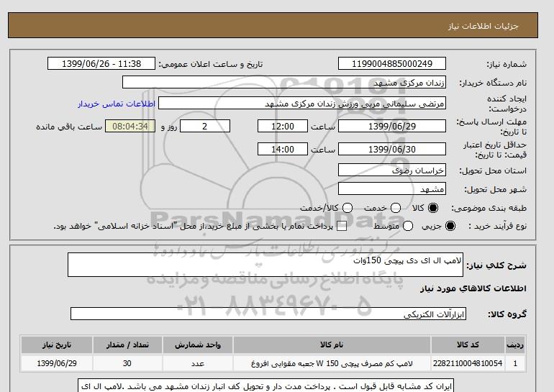Click need date cell 1399/06/29 in table
554x392 pixels.
pos(57,363)
